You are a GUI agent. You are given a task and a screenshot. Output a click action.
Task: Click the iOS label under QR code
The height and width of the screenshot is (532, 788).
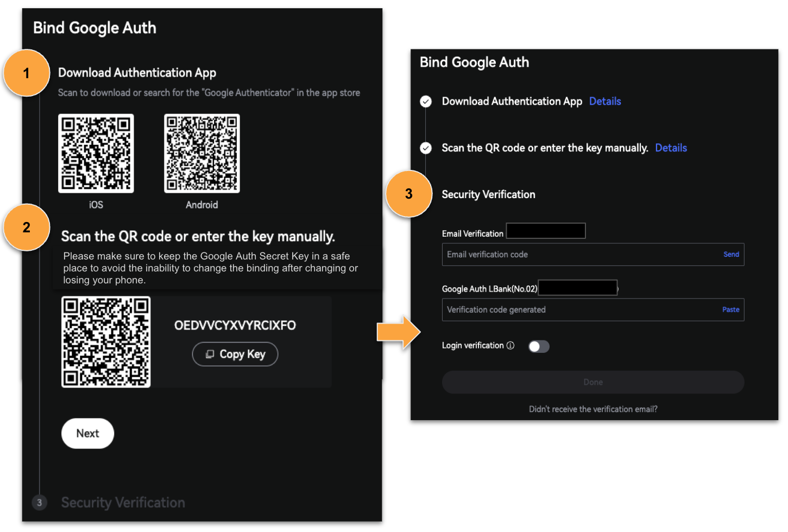(x=96, y=205)
